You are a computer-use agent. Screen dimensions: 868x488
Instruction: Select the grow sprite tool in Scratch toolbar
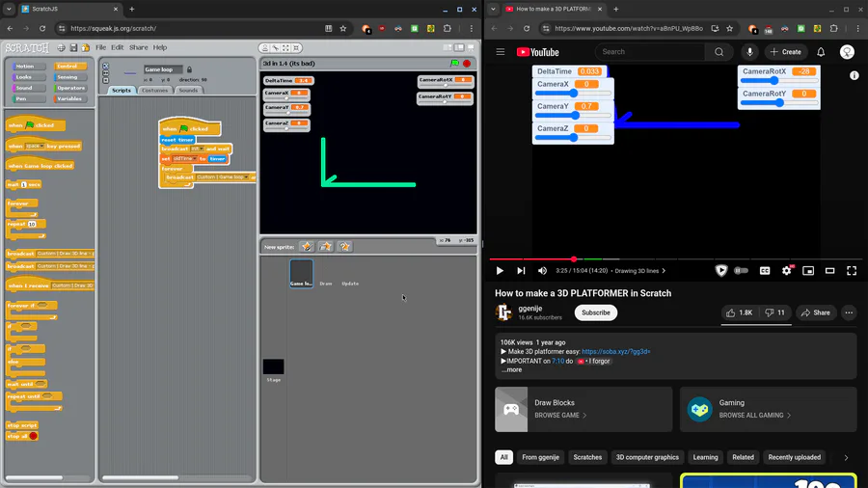[x=285, y=48]
